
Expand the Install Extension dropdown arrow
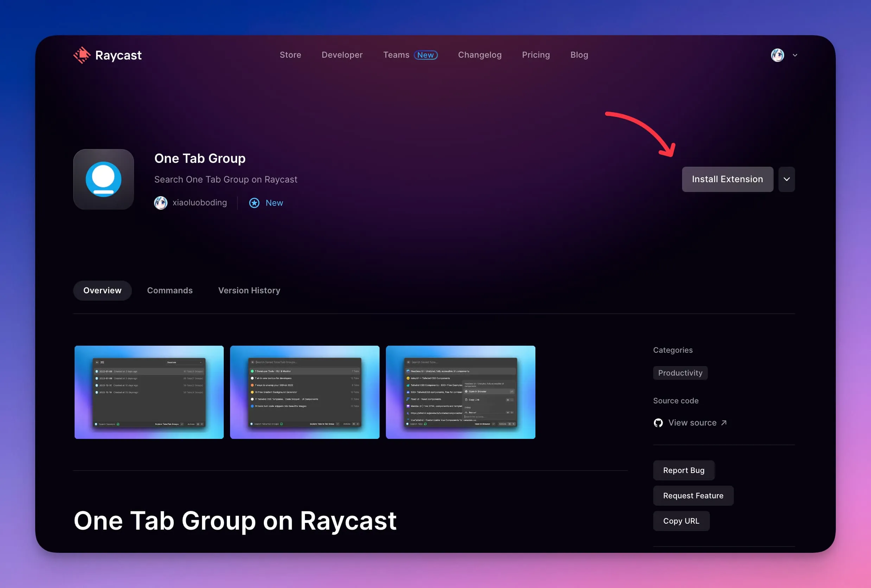pos(787,179)
